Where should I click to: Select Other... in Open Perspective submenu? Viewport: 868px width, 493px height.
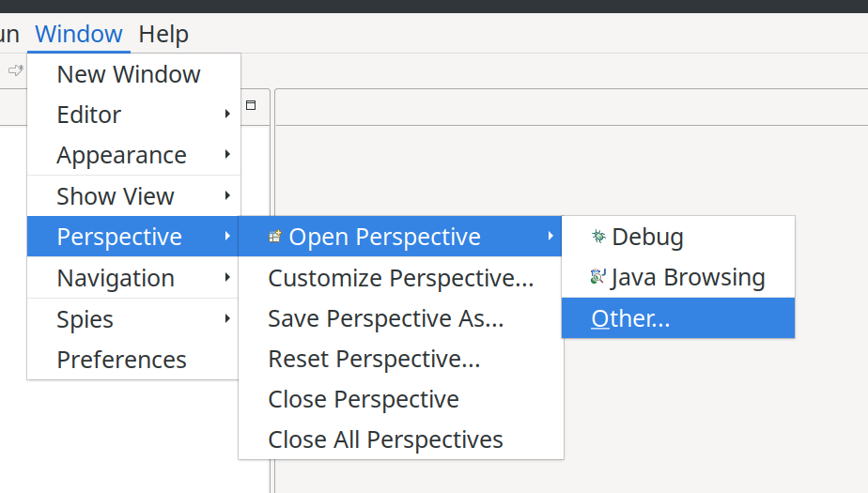click(x=678, y=318)
